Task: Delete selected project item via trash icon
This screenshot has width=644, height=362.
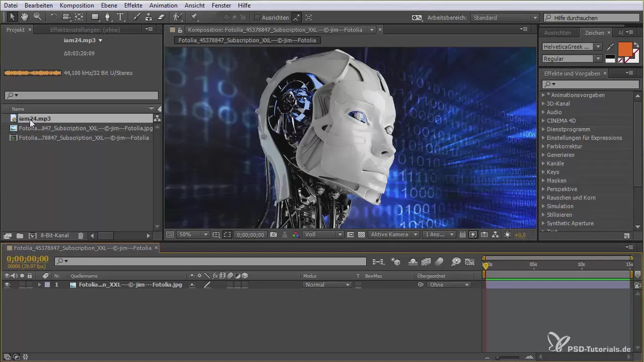Action: [x=80, y=235]
